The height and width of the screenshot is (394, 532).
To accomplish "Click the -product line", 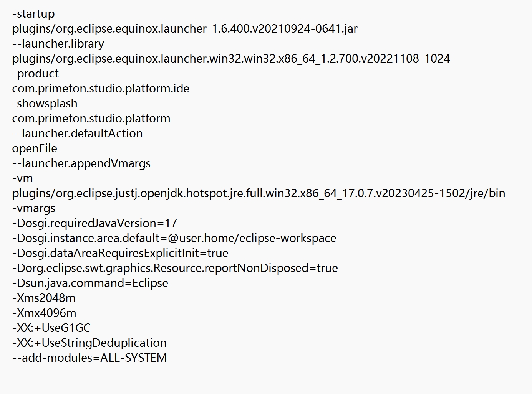I will [35, 74].
